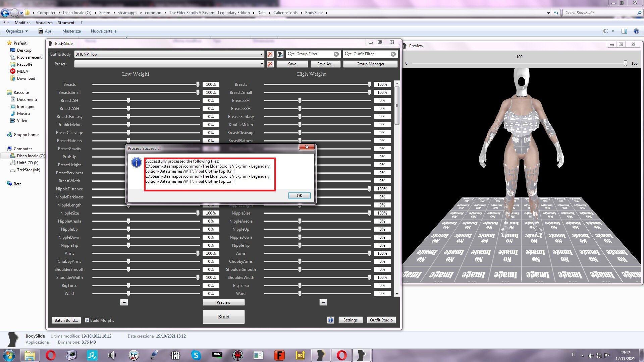644x362 pixels.
Task: Open the outfit in Outfit Studio icon
Action: [x=280, y=54]
